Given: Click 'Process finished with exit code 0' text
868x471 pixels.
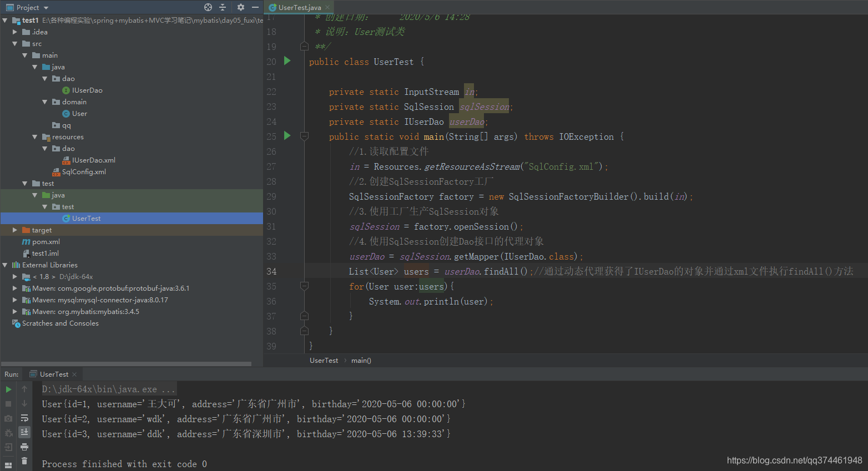Looking at the screenshot, I should (124, 464).
